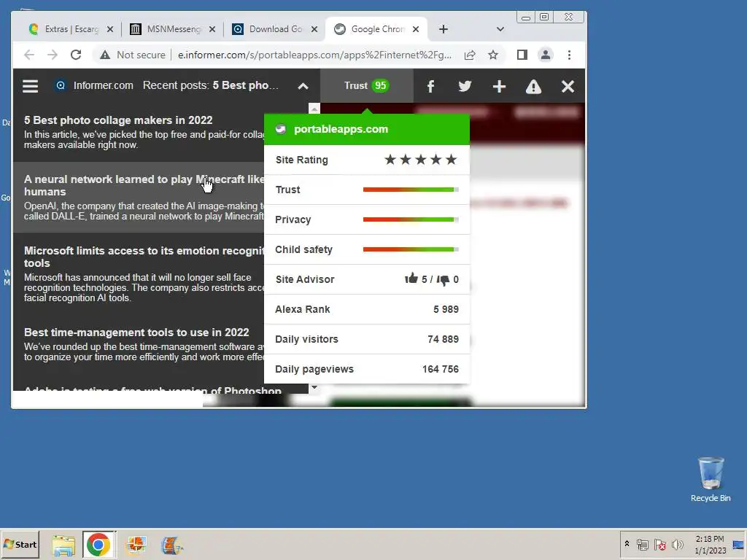This screenshot has width=747, height=560.
Task: Open fourth pinned taskbar application
Action: [x=172, y=545]
